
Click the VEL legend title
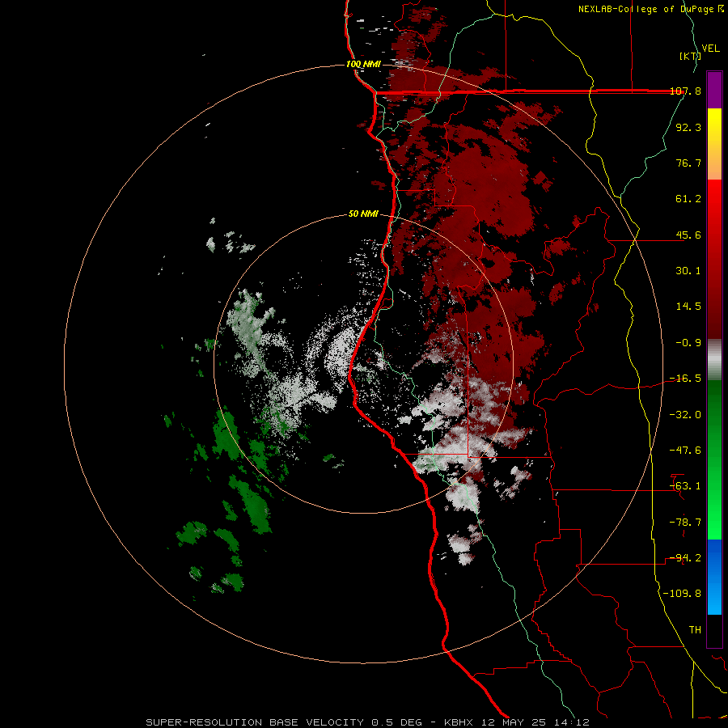711,49
